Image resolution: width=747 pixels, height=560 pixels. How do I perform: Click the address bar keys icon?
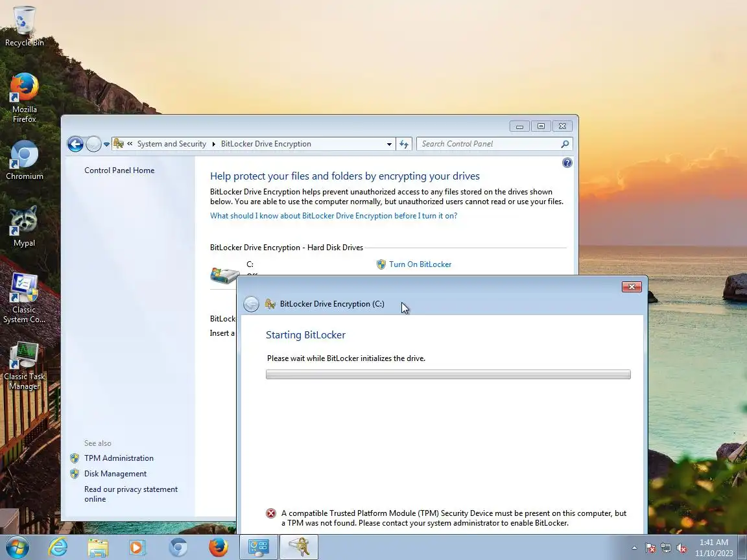[x=119, y=144]
